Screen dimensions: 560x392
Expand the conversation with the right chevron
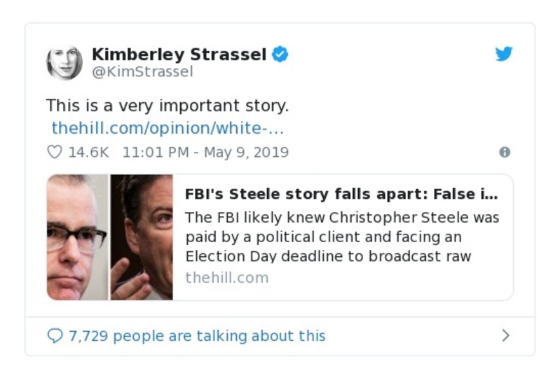(x=505, y=336)
